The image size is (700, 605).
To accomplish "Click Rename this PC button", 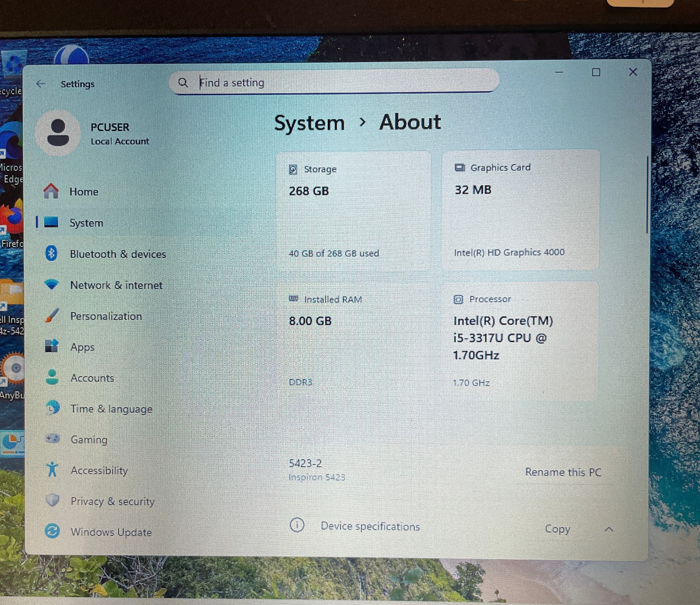I will coord(563,472).
